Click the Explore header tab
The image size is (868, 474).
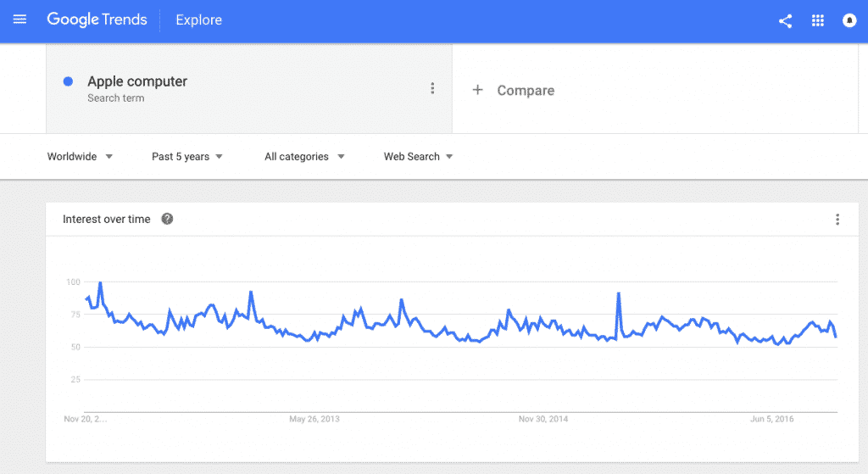click(198, 20)
